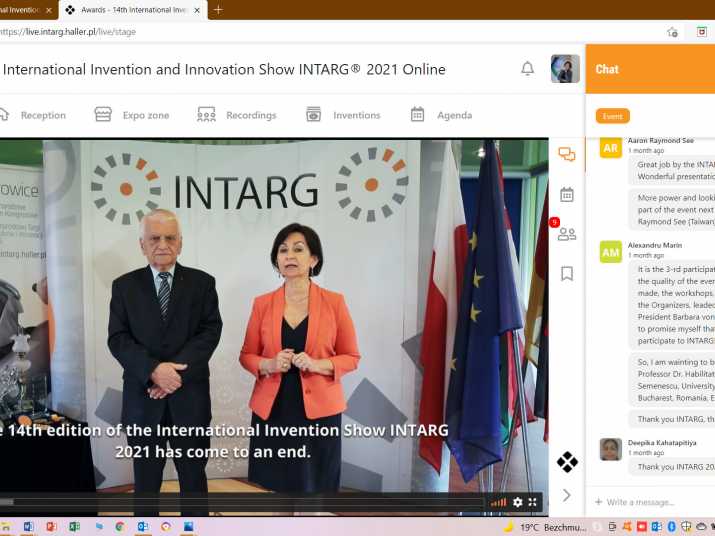Image resolution: width=715 pixels, height=536 pixels.
Task: Click the notification bell icon
Action: pos(527,69)
